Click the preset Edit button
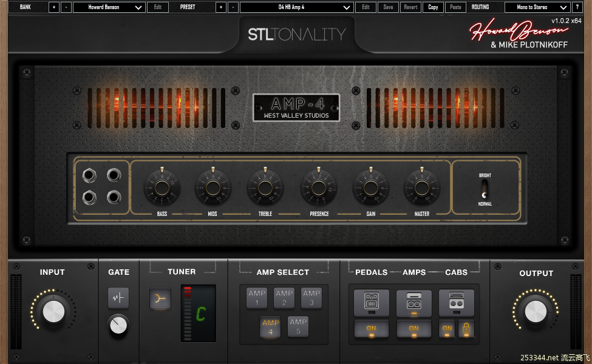Screen dimensions: 592x364 [x=366, y=7]
